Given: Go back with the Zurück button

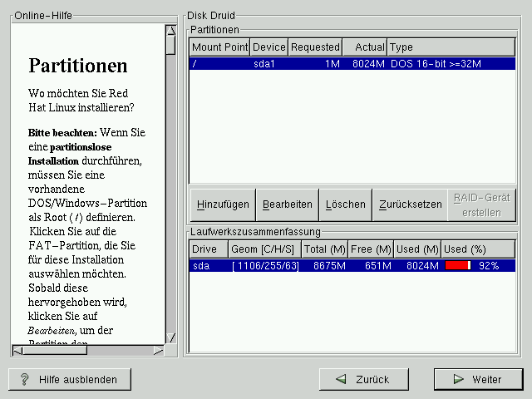Looking at the screenshot, I should (x=364, y=379).
